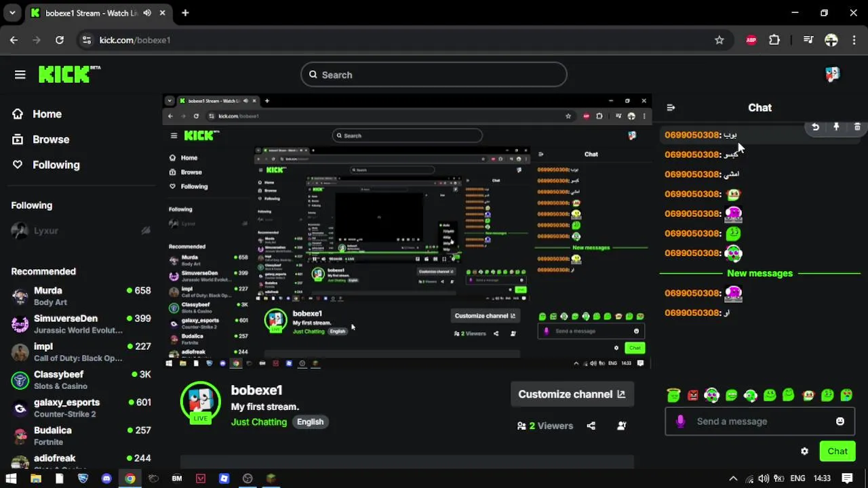This screenshot has width=868, height=488.
Task: Follow bobexe1 with the person icon
Action: point(622,426)
